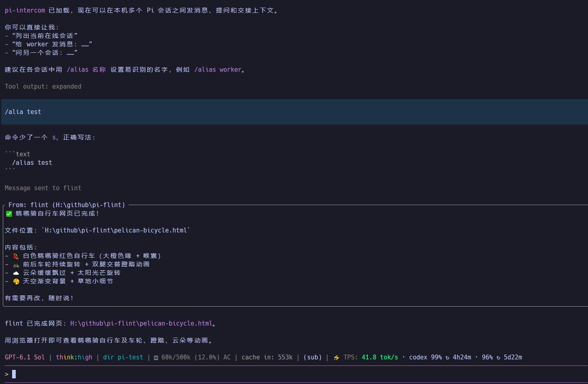This screenshot has height=384, width=588.
Task: Click 'From: flint (H:\github\pi-flint)' header
Action: [67, 205]
